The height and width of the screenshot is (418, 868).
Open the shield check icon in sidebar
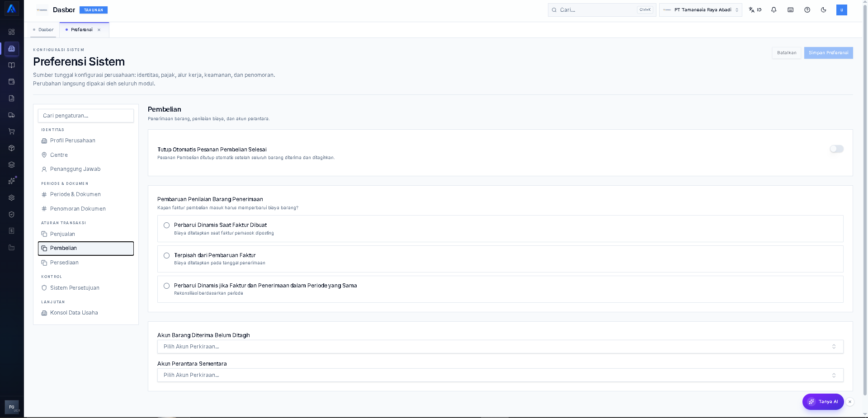[12, 214]
